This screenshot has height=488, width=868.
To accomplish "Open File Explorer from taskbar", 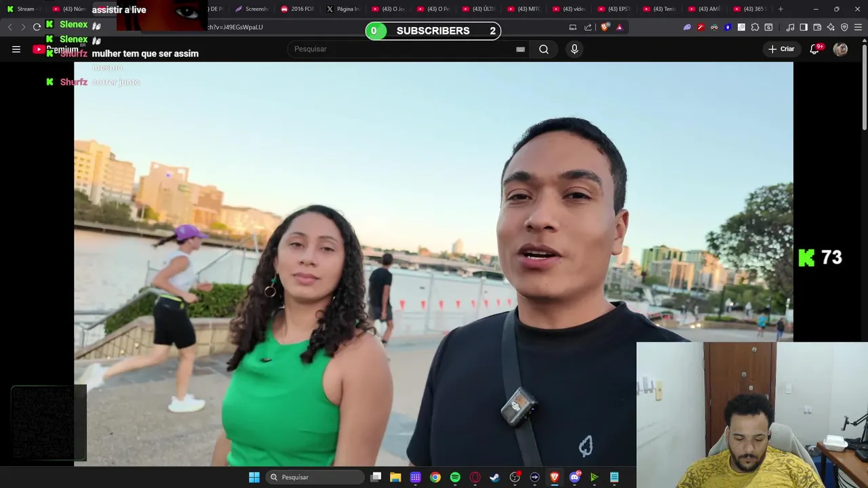I will pos(395,477).
